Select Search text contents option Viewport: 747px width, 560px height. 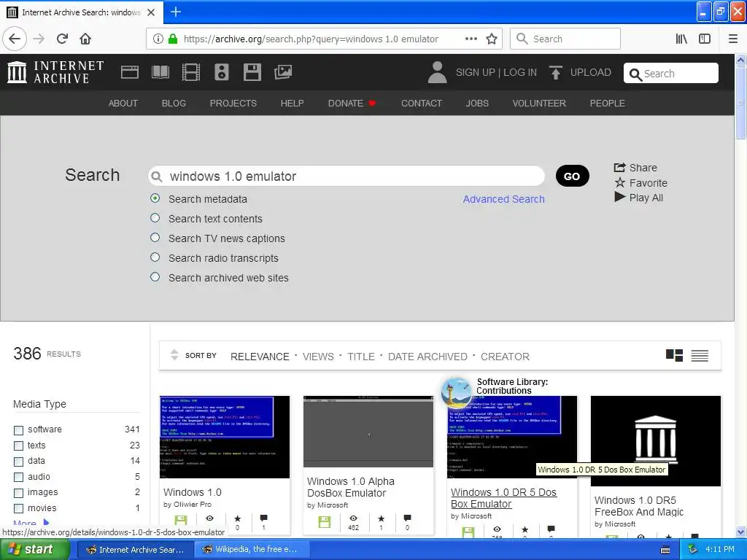(155, 217)
